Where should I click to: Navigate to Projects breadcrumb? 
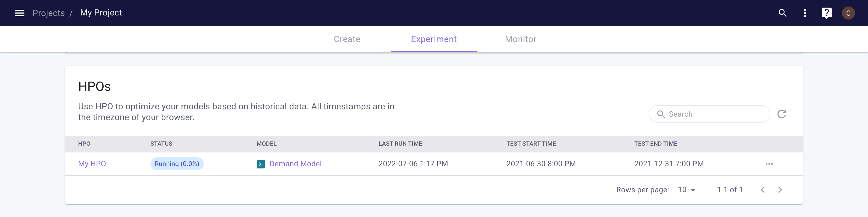(x=49, y=13)
